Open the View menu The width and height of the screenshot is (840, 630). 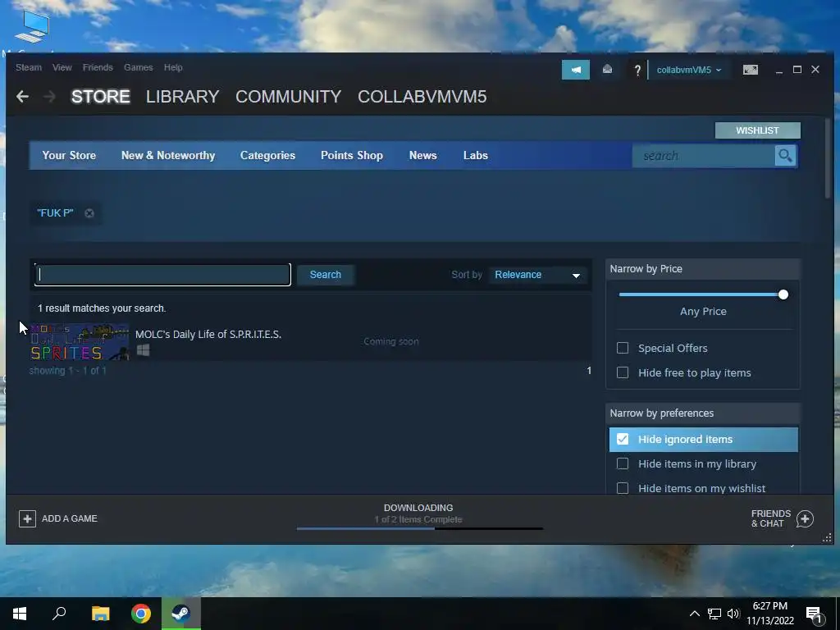click(x=62, y=67)
